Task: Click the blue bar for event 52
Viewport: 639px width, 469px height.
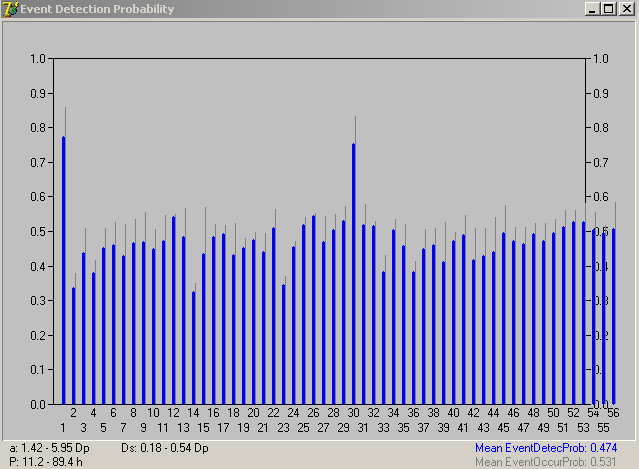Action: 573,313
